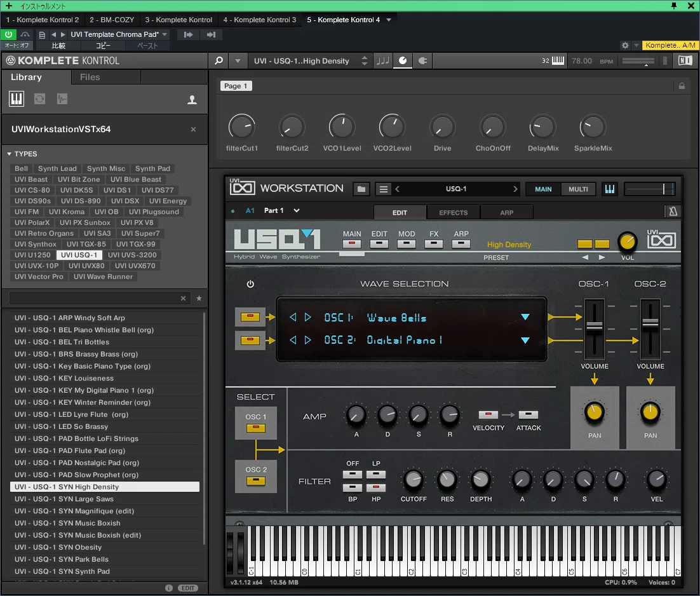Toggle OSC 2 enable switch beside wave display
Image resolution: width=700 pixels, height=596 pixels.
point(250,341)
